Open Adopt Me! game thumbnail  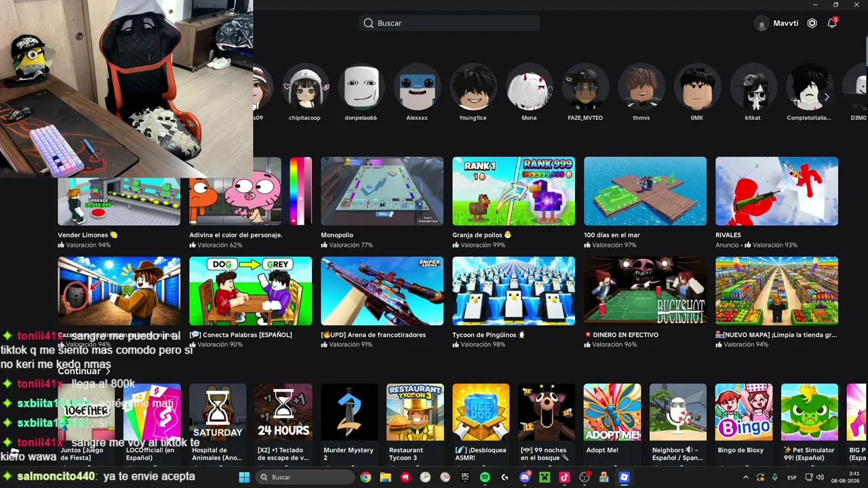click(x=612, y=412)
